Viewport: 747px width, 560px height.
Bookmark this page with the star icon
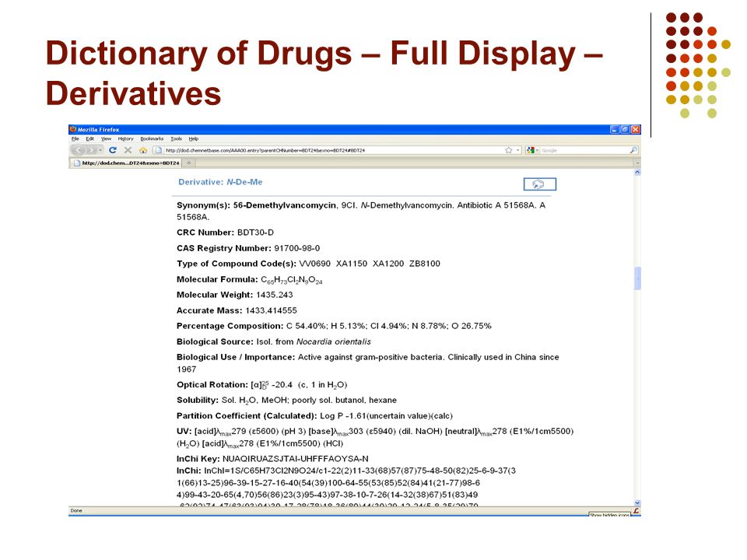509,150
